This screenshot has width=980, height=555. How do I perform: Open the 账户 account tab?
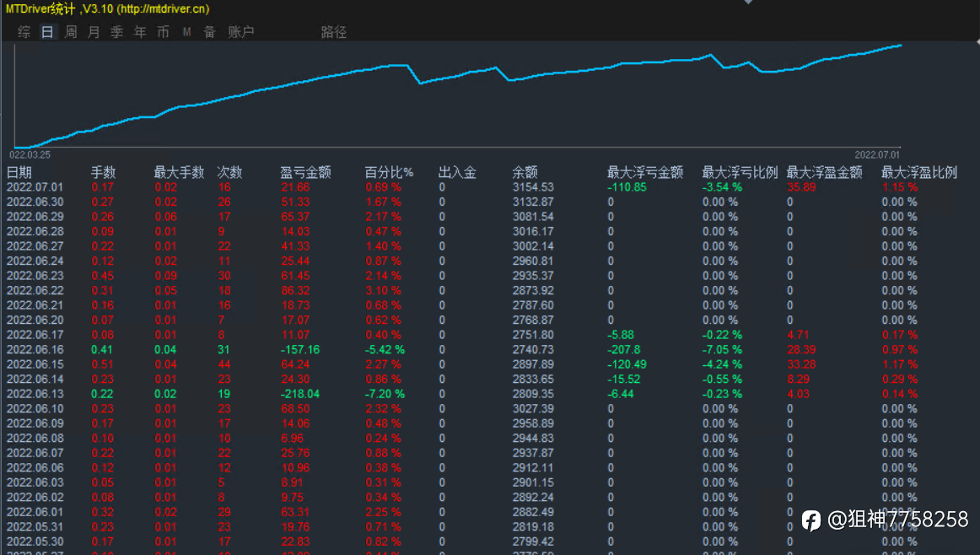(x=240, y=32)
